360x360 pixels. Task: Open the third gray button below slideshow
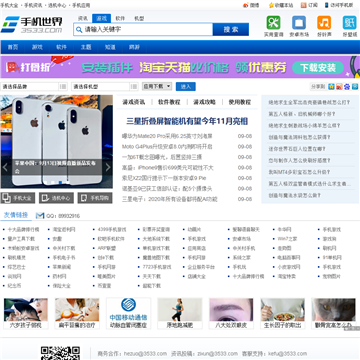click(95, 198)
